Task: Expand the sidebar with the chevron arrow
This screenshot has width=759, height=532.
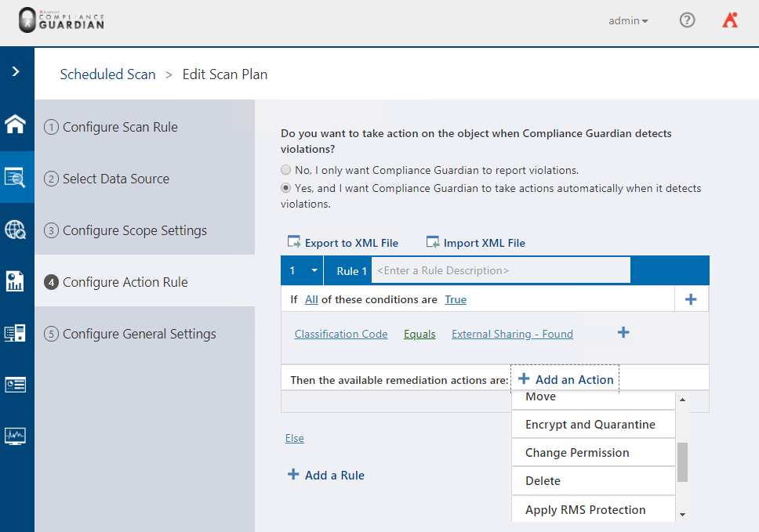Action: coord(16,71)
